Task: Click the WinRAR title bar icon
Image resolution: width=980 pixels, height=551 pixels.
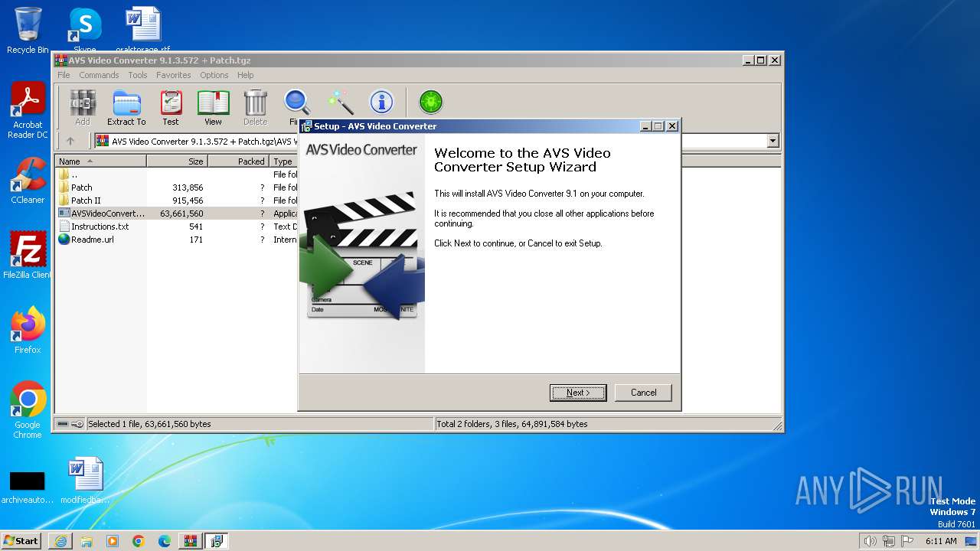Action: click(61, 60)
